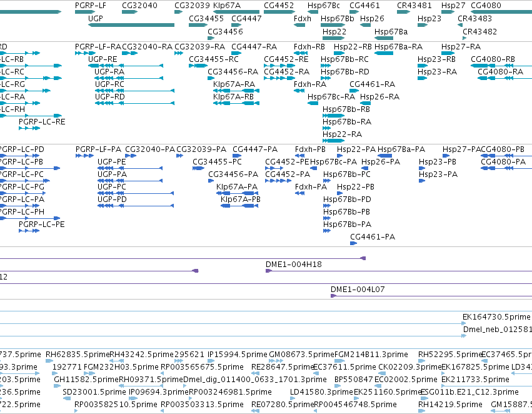Click the Fdxh-PA protein label
Screen dimensions: 532x414
pyautogui.click(x=311, y=187)
